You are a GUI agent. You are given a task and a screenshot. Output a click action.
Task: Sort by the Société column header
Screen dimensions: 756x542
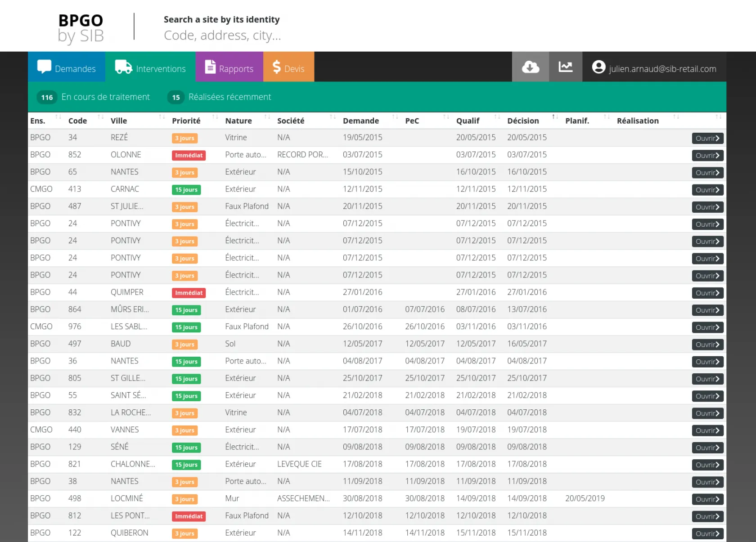(291, 121)
